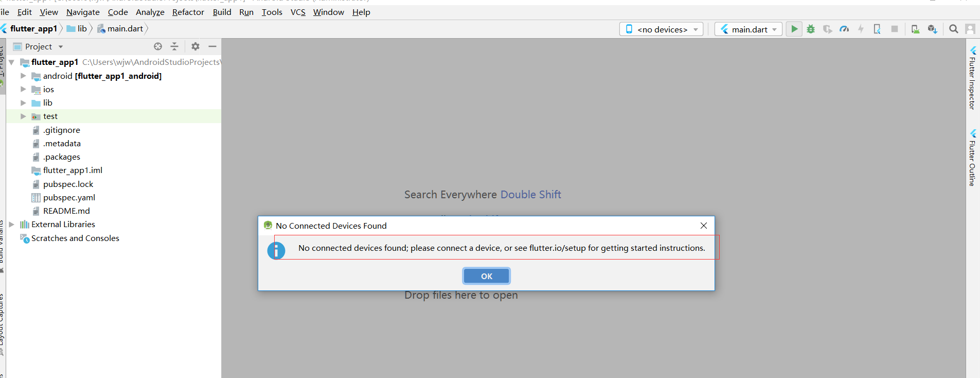Start debugging with the bug icon
980x378 pixels.
point(811,29)
